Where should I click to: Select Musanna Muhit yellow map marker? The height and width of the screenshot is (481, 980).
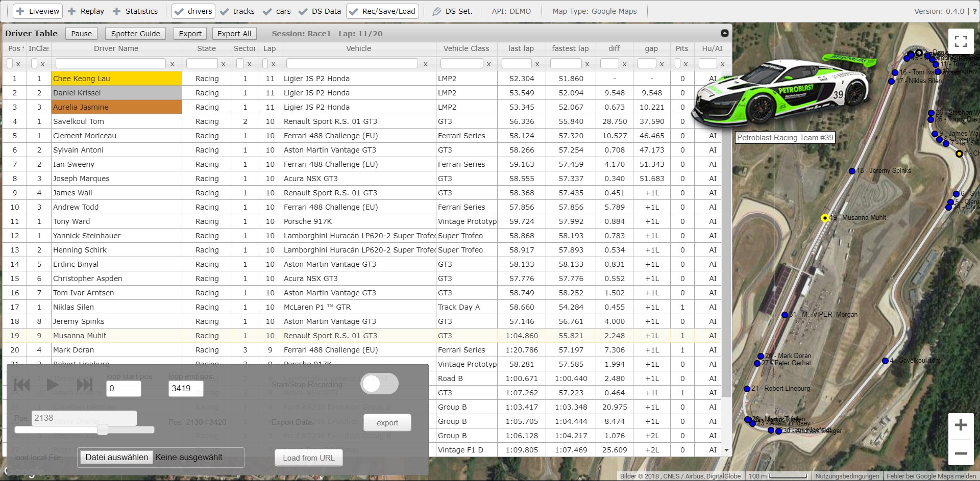pyautogui.click(x=825, y=218)
